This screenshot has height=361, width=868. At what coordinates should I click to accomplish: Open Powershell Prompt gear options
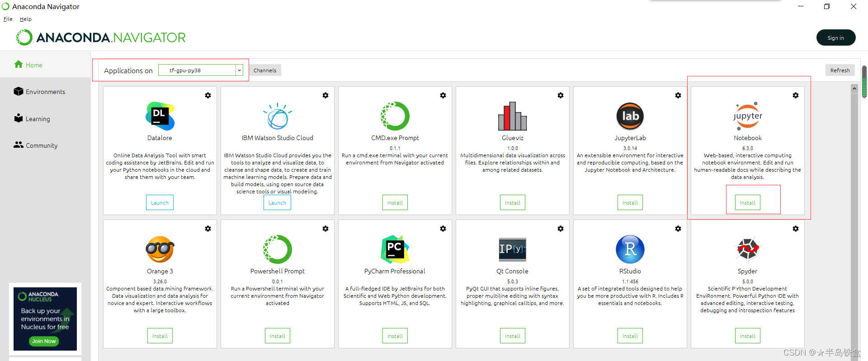[x=325, y=229]
